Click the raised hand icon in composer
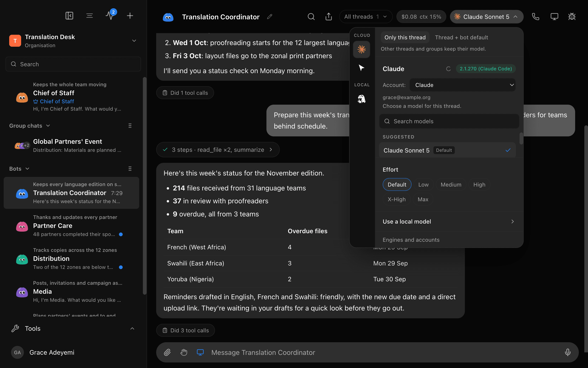Screen dimensions: 588x368 (x=184, y=352)
